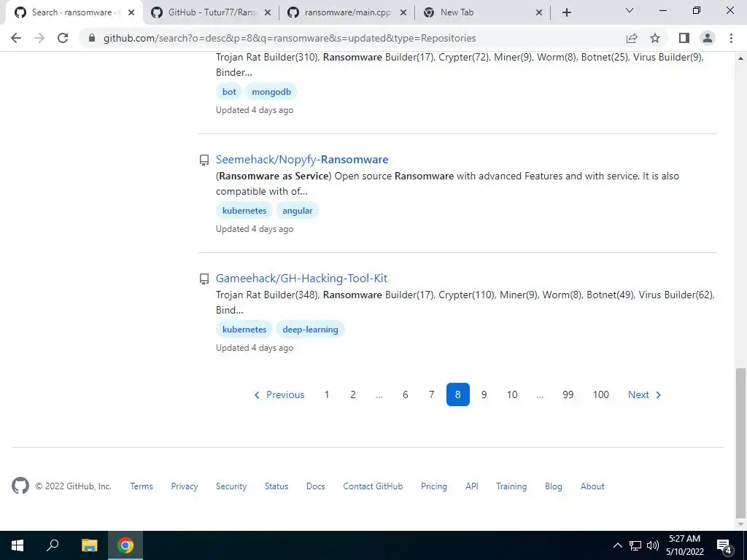Go to results page 7

(x=432, y=394)
